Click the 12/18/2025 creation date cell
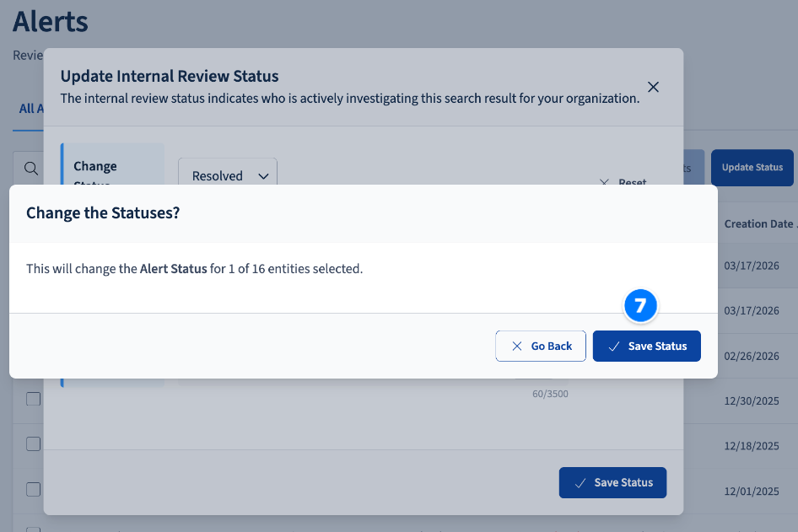Image resolution: width=798 pixels, height=532 pixels. point(752,446)
